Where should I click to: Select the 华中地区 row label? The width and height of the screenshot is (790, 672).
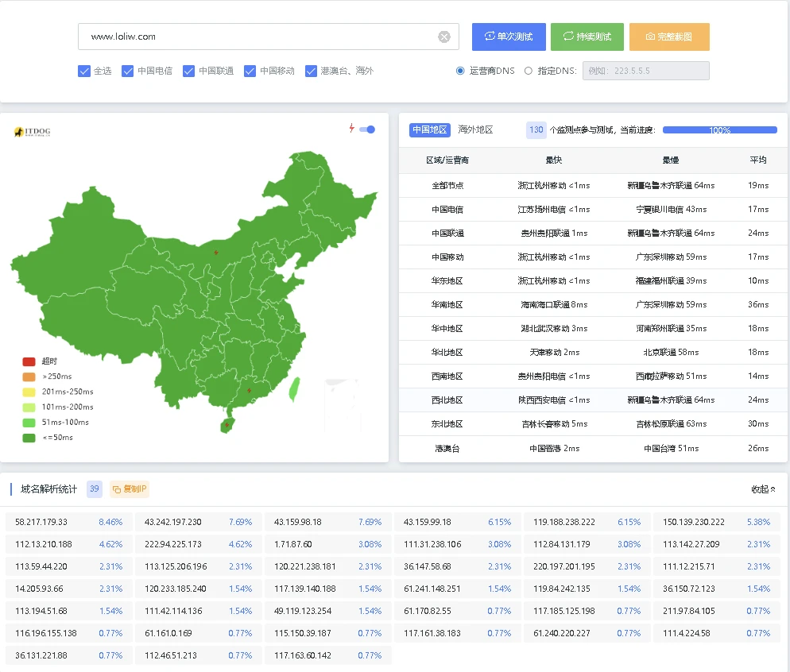447,329
